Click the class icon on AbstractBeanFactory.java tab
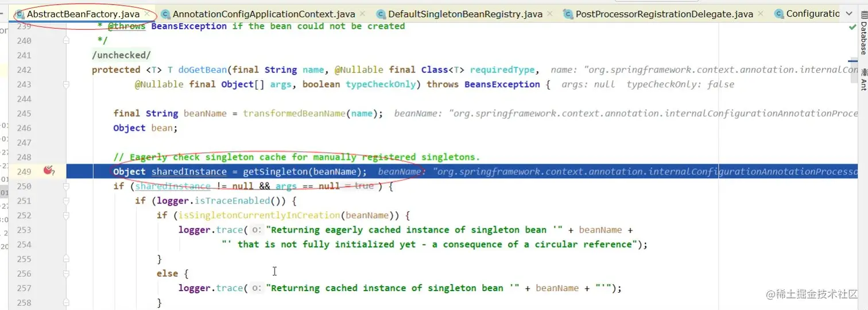Screen dimensions: 868x310 [20, 14]
